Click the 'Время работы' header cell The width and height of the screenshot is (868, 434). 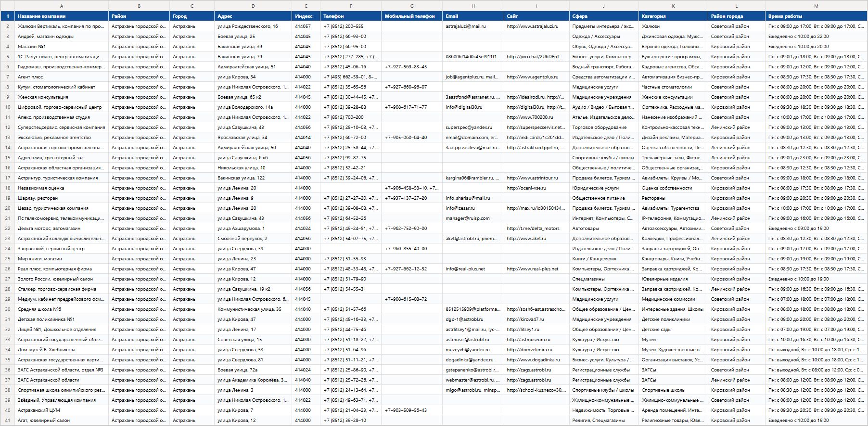[816, 16]
